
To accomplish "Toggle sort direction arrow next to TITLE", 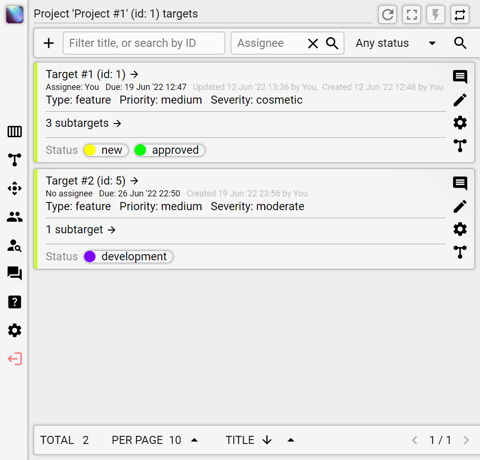I will click(x=267, y=440).
